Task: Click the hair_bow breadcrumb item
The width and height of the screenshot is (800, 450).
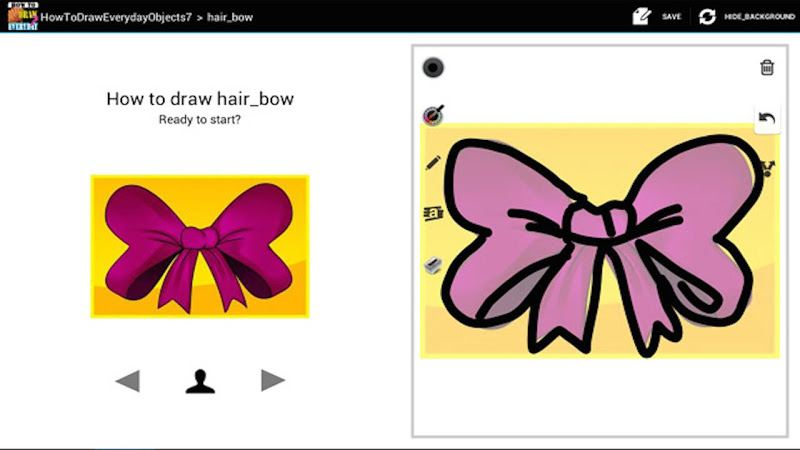Action: pyautogui.click(x=230, y=17)
